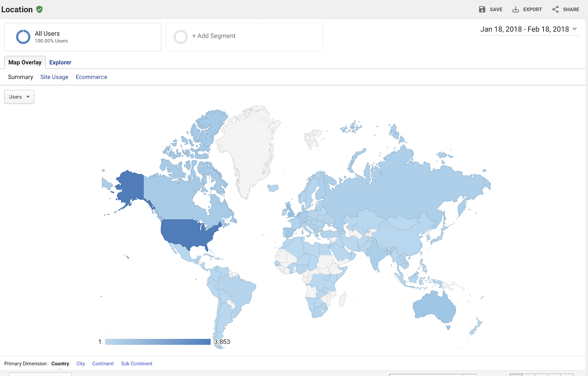Click Alaska on the map
Screen dimensions: 588x376
[130, 186]
